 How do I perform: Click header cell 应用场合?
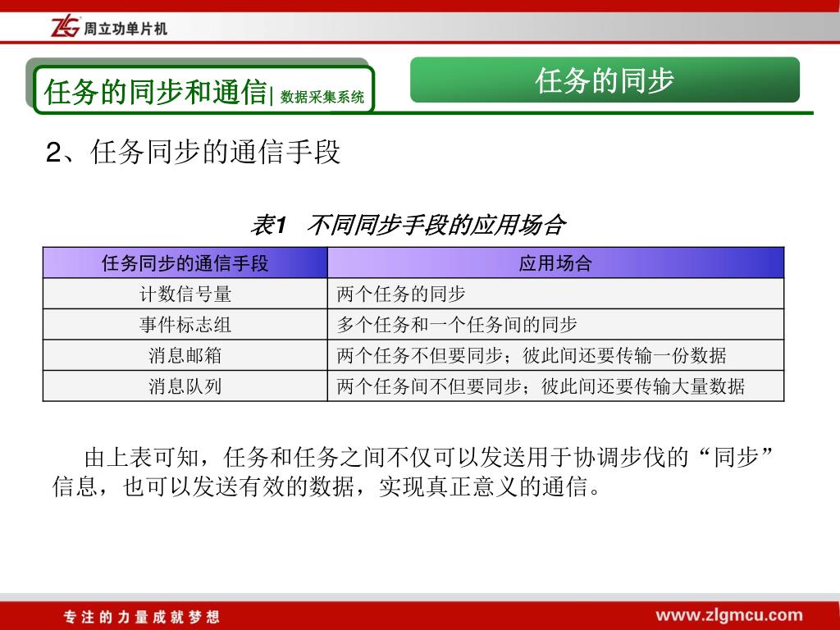coord(555,262)
